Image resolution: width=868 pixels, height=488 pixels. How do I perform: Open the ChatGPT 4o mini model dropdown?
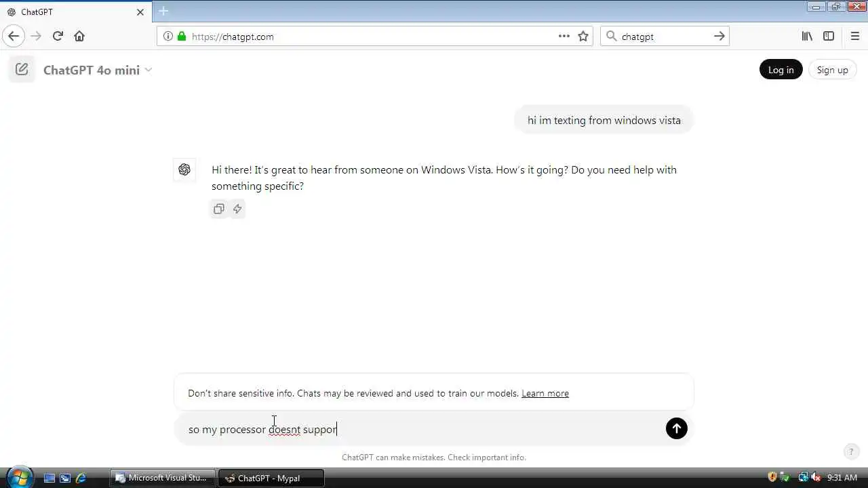98,70
